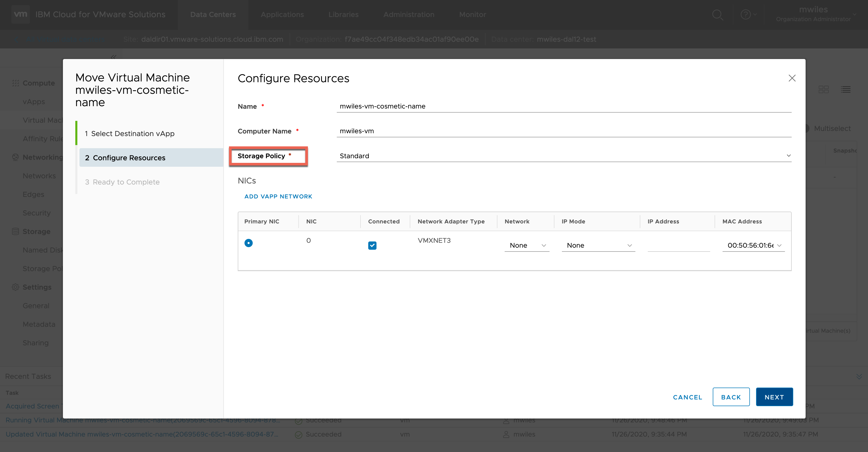Open the MAC Address dropdown
The width and height of the screenshot is (868, 452).
tap(754, 245)
